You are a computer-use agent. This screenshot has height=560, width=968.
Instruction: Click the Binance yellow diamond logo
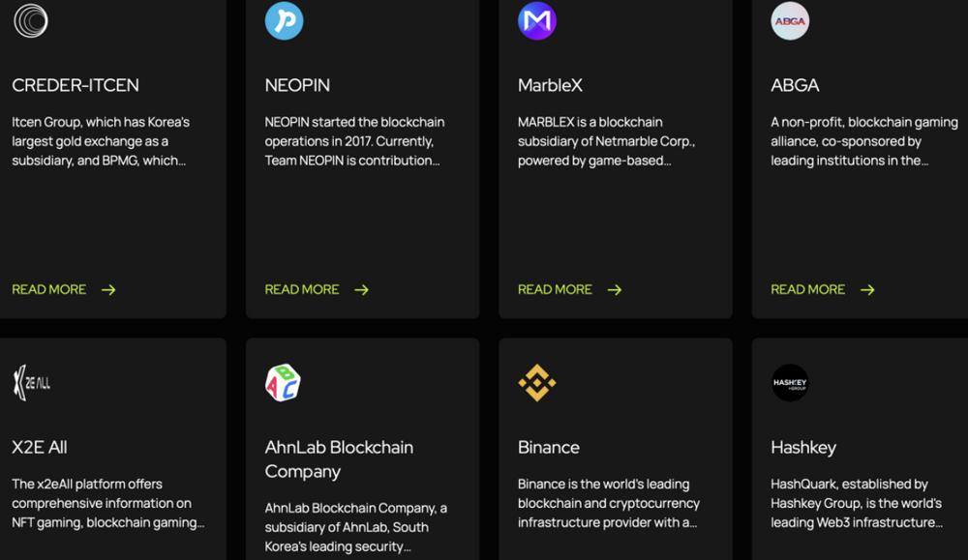536,383
